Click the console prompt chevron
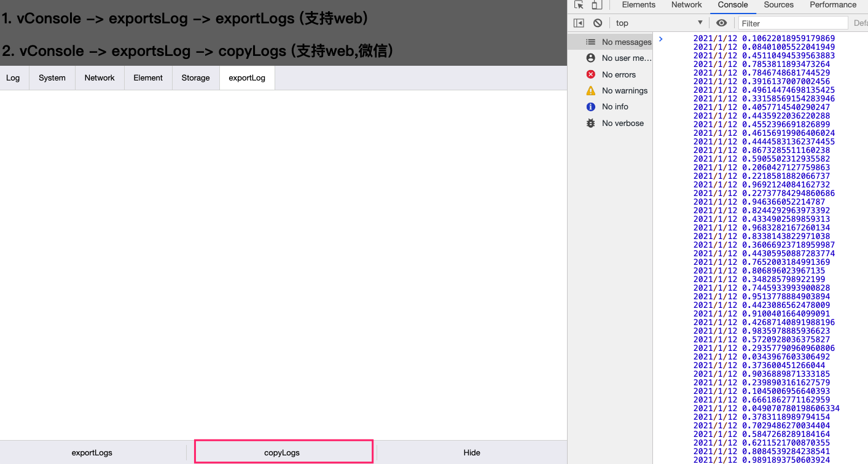 point(661,39)
